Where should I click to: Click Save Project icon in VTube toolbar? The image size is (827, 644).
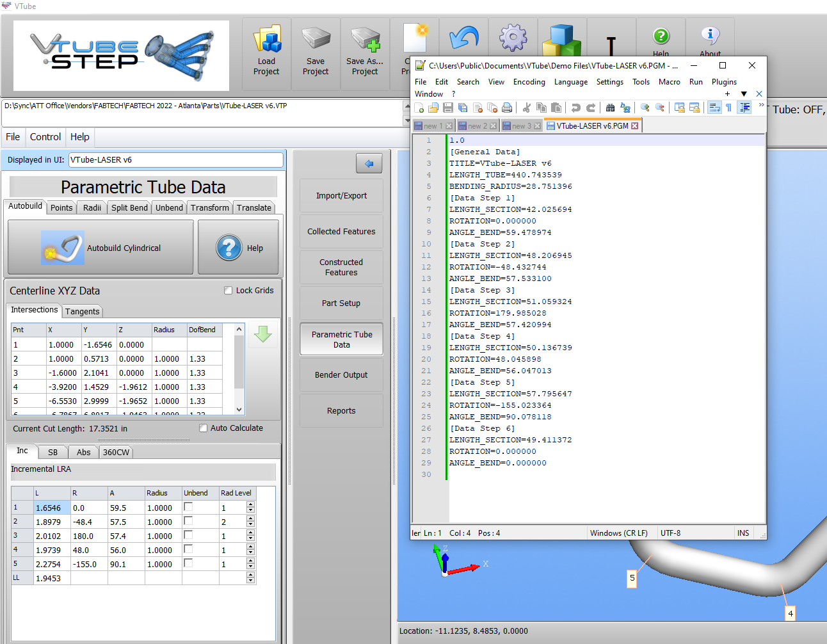(x=316, y=40)
